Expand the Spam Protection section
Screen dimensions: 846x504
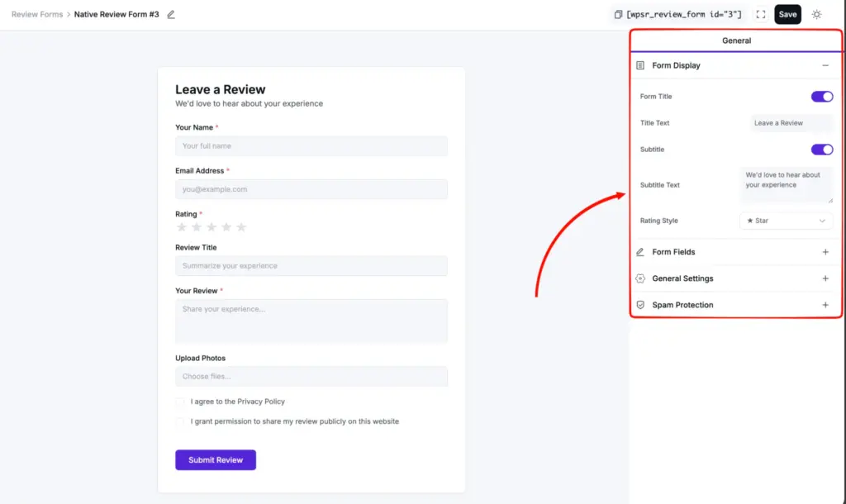825,305
